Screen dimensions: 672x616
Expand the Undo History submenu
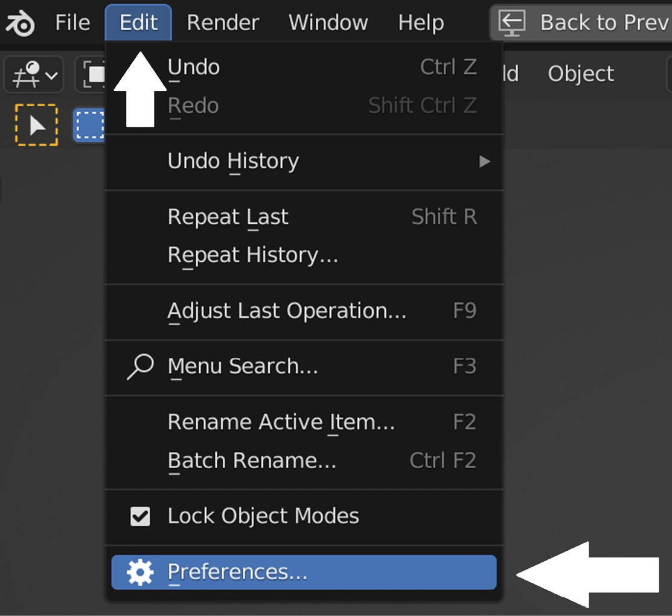coord(304,162)
